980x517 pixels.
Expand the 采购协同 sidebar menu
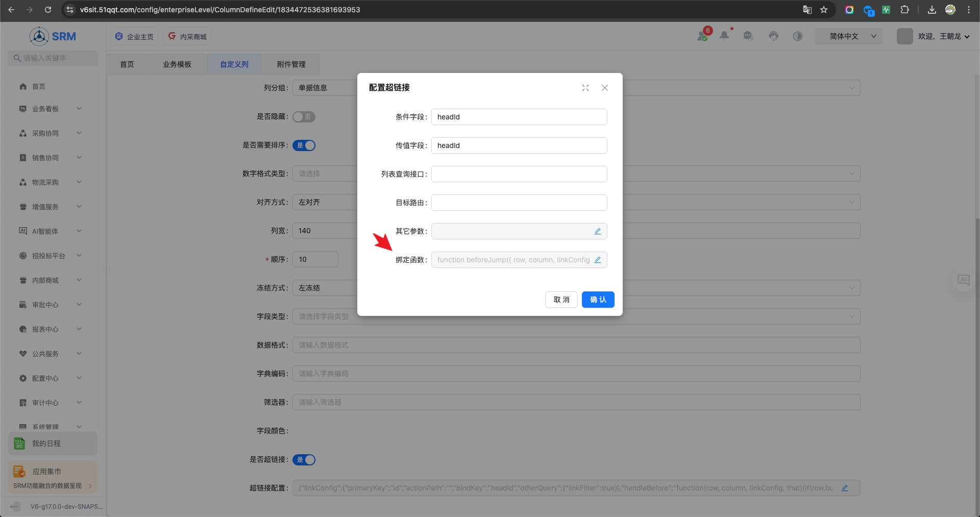(50, 133)
